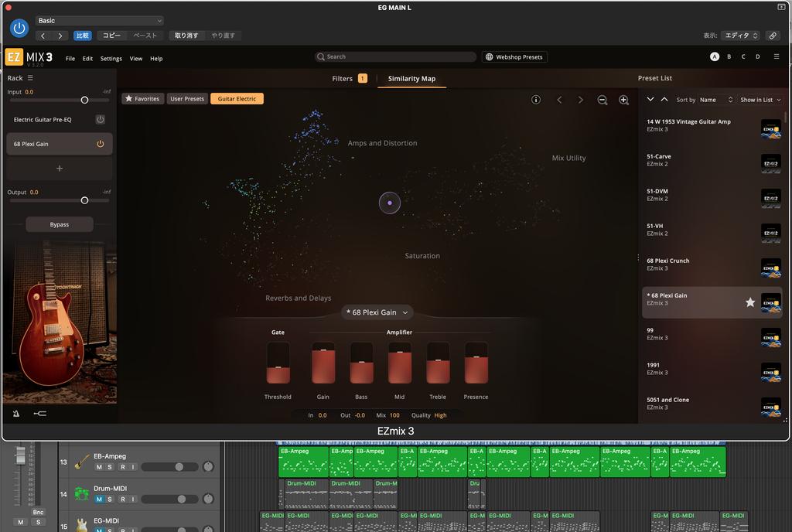Navigate map back arrow
Viewport: 792px width, 532px height.
(x=559, y=100)
